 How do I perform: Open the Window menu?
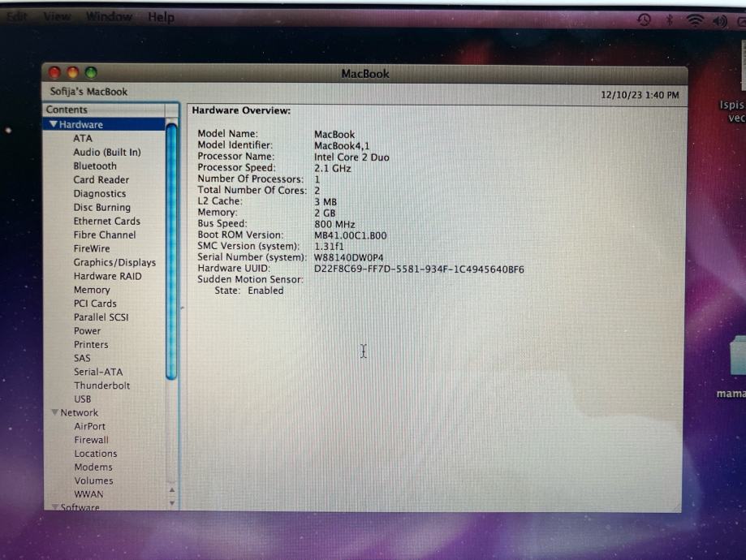tap(109, 17)
